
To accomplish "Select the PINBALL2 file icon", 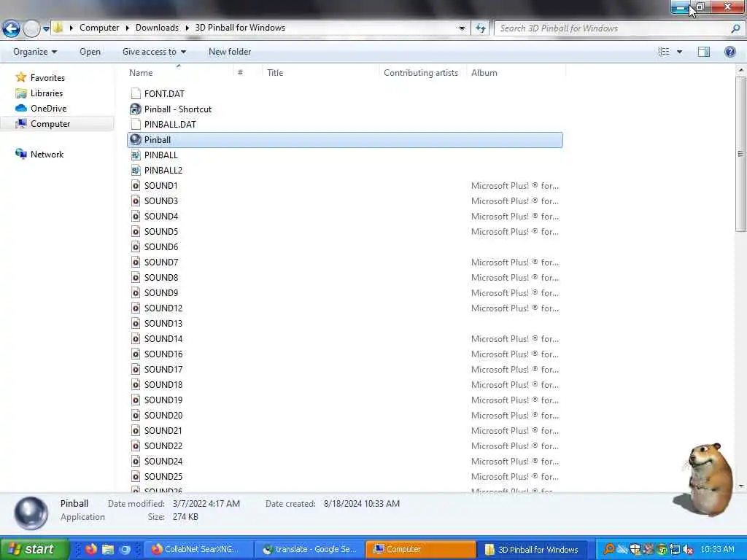I will click(136, 171).
